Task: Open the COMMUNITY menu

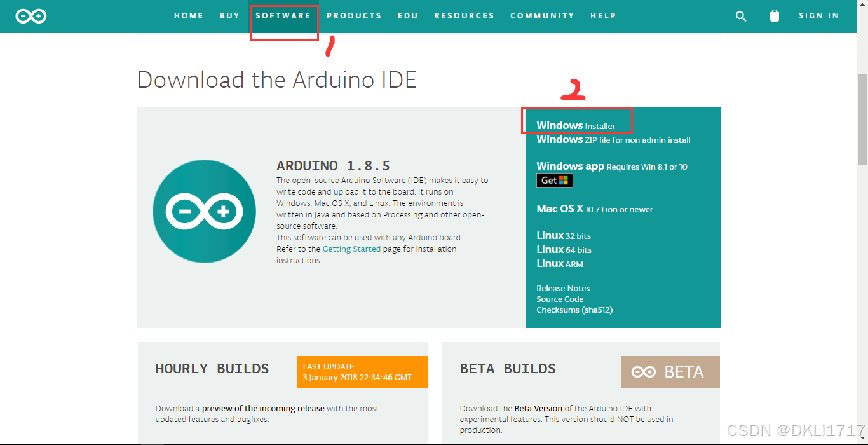Action: (x=542, y=15)
